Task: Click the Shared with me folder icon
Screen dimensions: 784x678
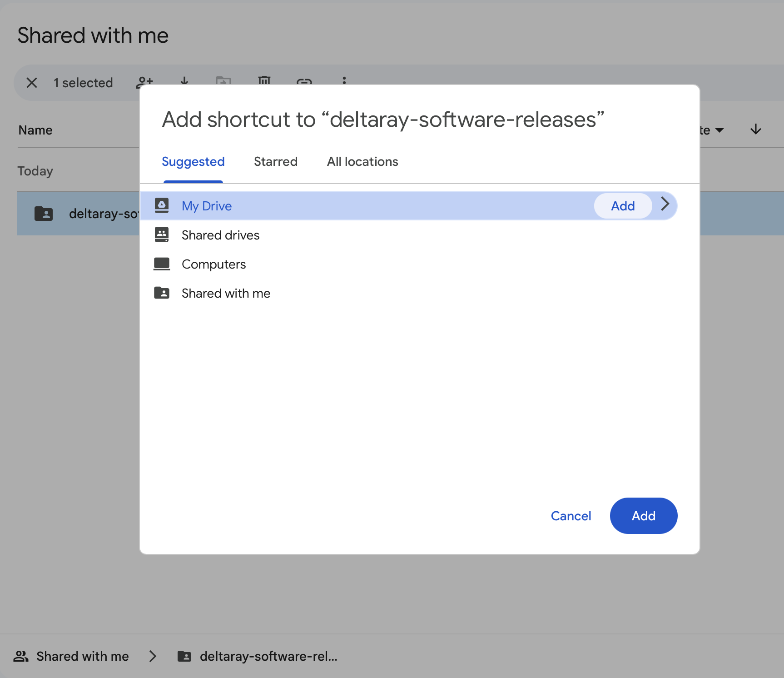Action: point(162,293)
